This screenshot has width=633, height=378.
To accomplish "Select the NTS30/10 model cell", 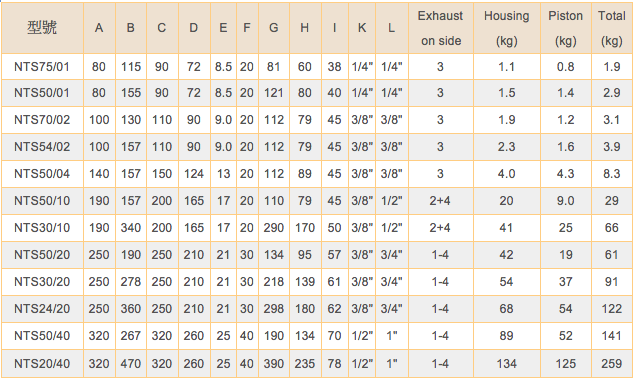I will (x=42, y=228).
